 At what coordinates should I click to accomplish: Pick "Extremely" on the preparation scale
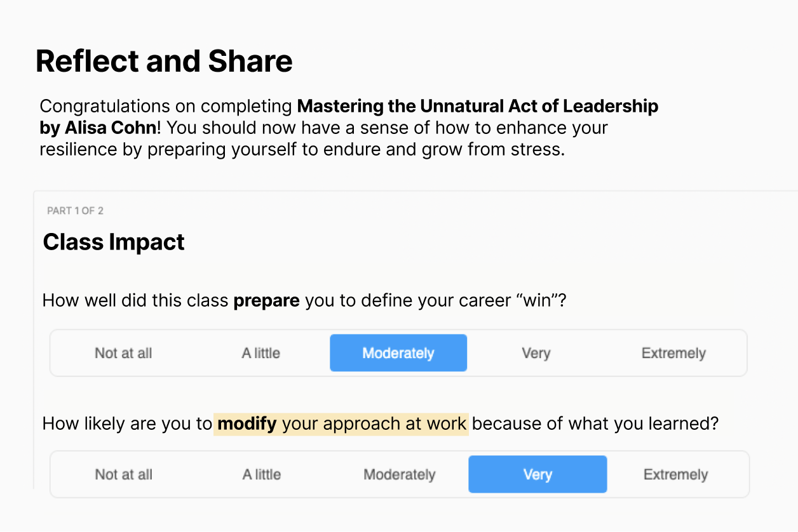[x=673, y=353]
